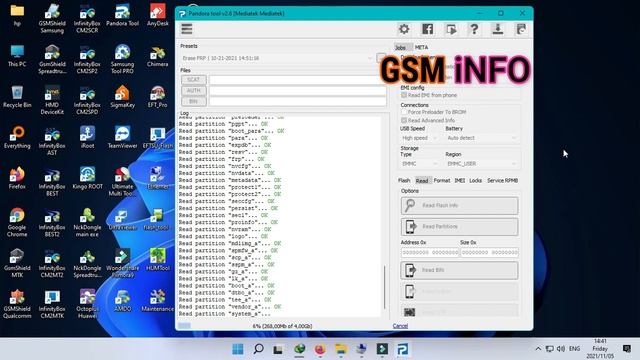Open Octoplus Huawei desktop shortcut

click(87, 304)
